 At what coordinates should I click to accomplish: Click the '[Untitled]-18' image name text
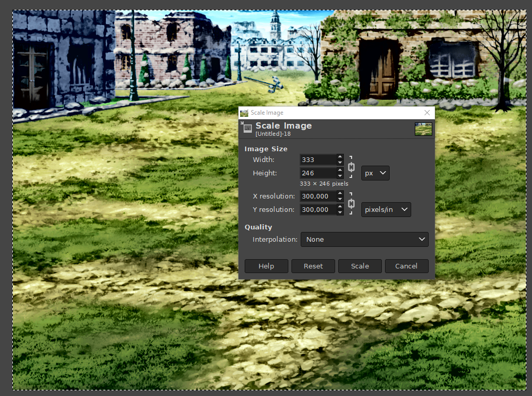tap(273, 134)
